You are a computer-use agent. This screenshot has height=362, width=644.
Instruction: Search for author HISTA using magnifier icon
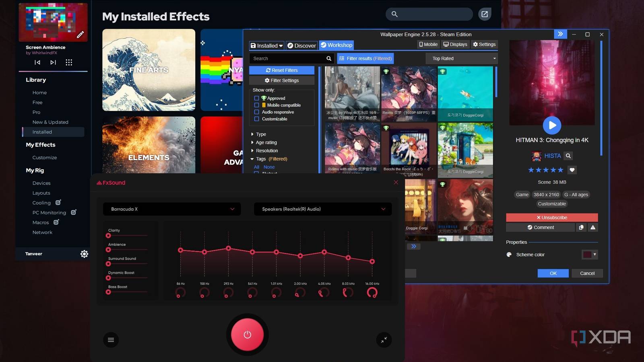[568, 156]
